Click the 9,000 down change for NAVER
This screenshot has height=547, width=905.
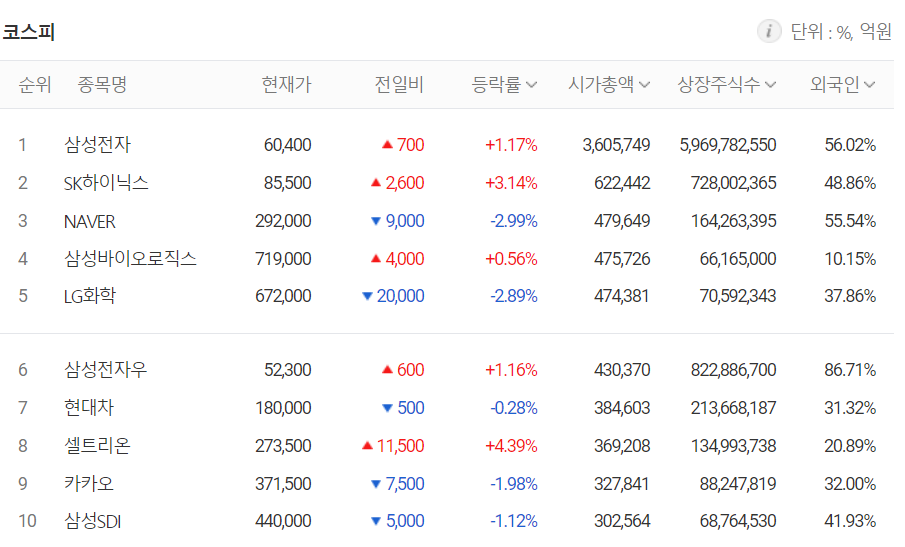[x=398, y=221]
